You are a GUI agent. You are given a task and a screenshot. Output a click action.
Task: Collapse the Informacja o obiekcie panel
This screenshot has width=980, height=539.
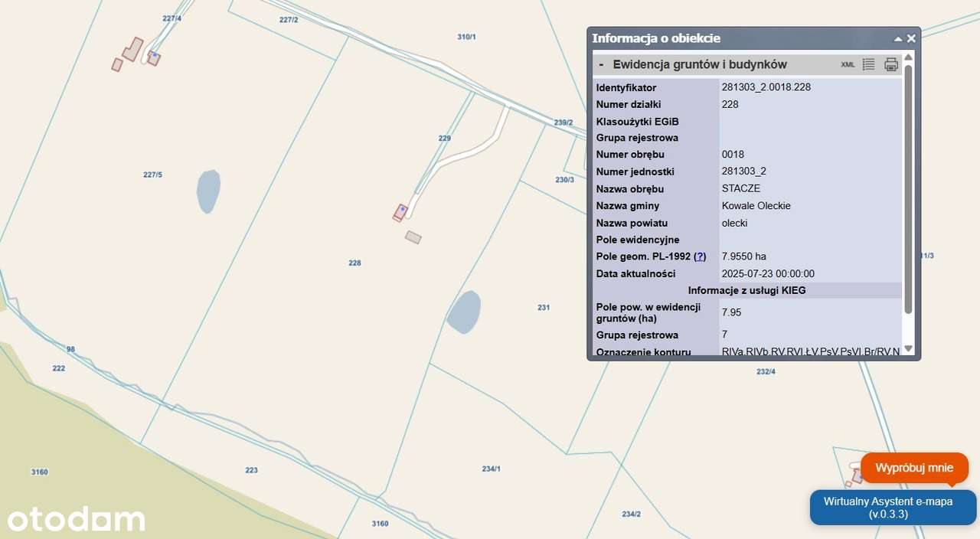(x=898, y=38)
